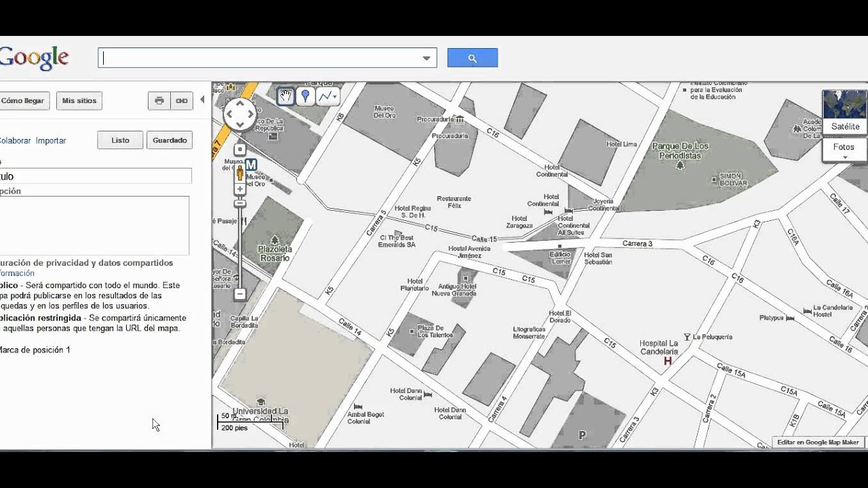Click the Cl The Best Emeralds SA label

[x=397, y=241]
